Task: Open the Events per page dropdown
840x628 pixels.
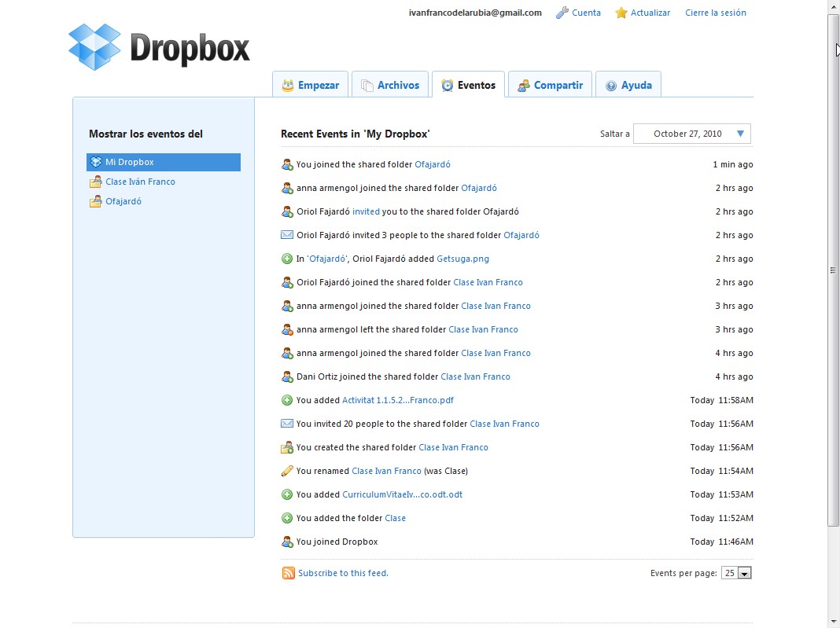Action: (x=737, y=573)
